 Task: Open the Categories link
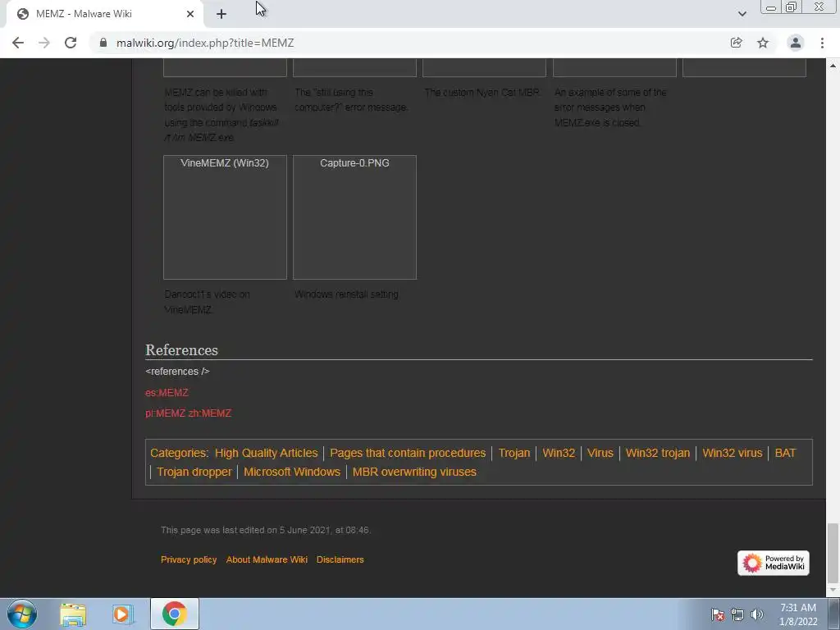[x=179, y=453]
